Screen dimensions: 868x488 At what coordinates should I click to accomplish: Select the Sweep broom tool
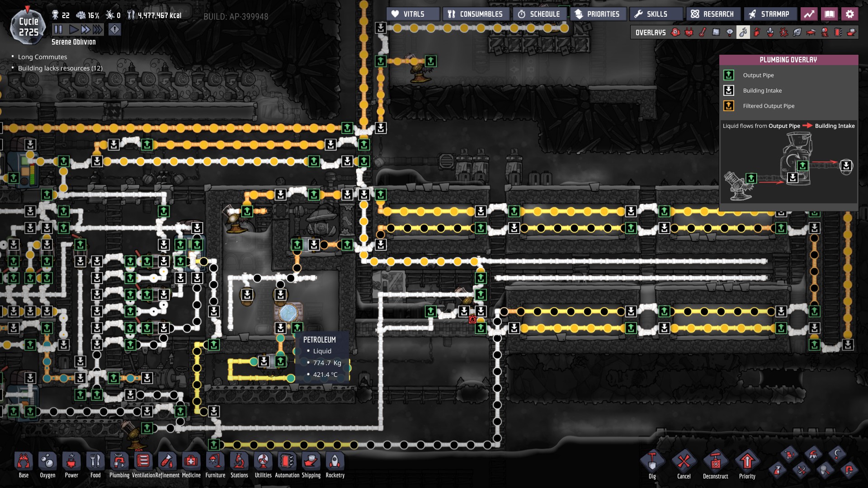click(813, 455)
